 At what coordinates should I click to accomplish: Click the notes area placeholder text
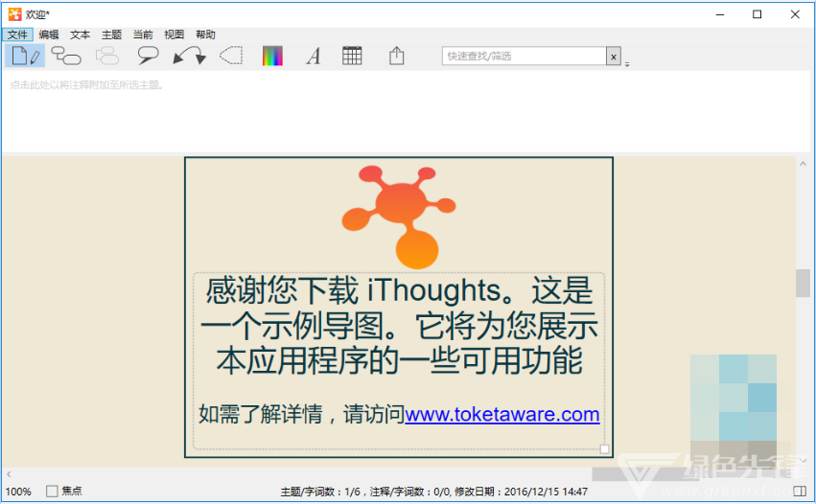[86, 84]
